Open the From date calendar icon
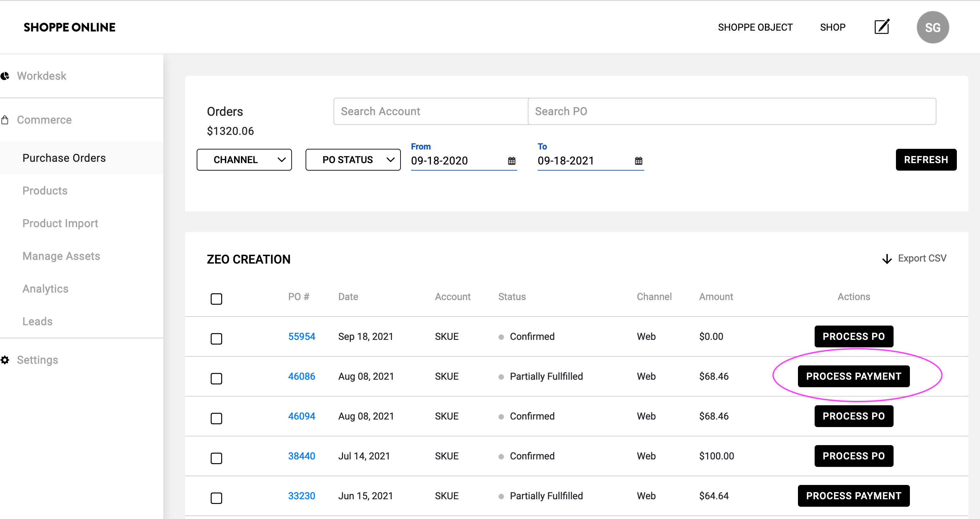Image resolution: width=980 pixels, height=519 pixels. coord(512,161)
